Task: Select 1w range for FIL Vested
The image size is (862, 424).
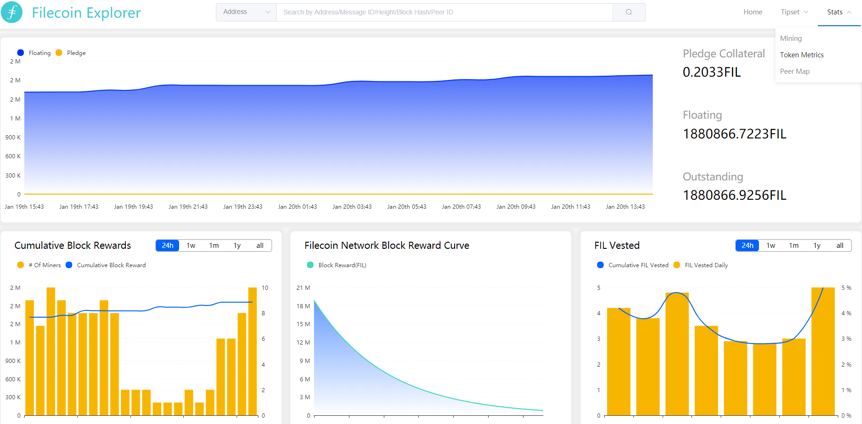Action: click(x=771, y=246)
